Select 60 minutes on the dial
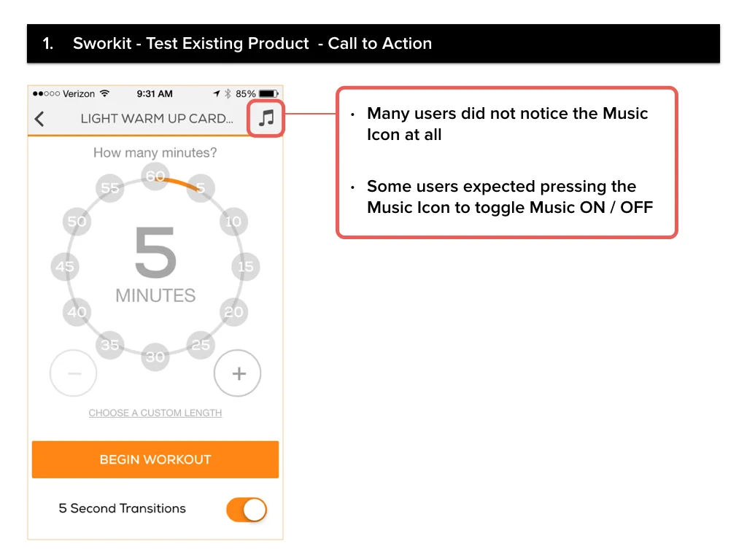This screenshot has height=560, width=747. click(x=155, y=176)
